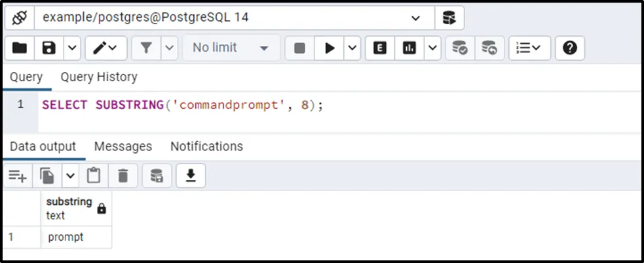
Task: Click the Add row icon
Action: point(18,175)
